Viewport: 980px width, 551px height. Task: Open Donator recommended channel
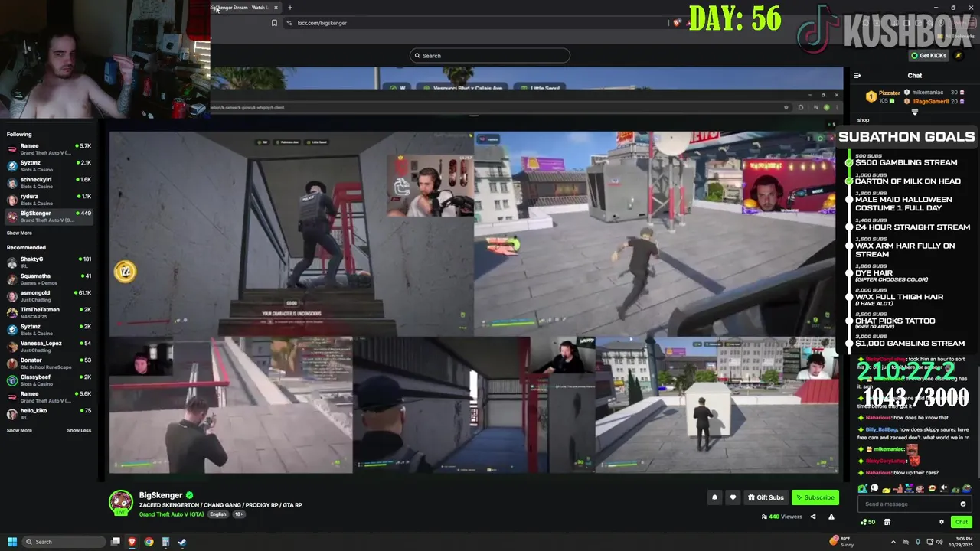point(47,363)
